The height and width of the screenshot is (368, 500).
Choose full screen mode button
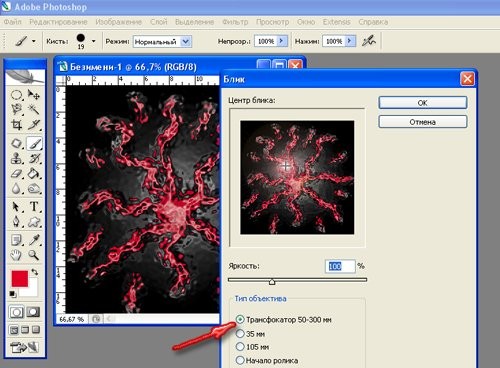[x=36, y=330]
